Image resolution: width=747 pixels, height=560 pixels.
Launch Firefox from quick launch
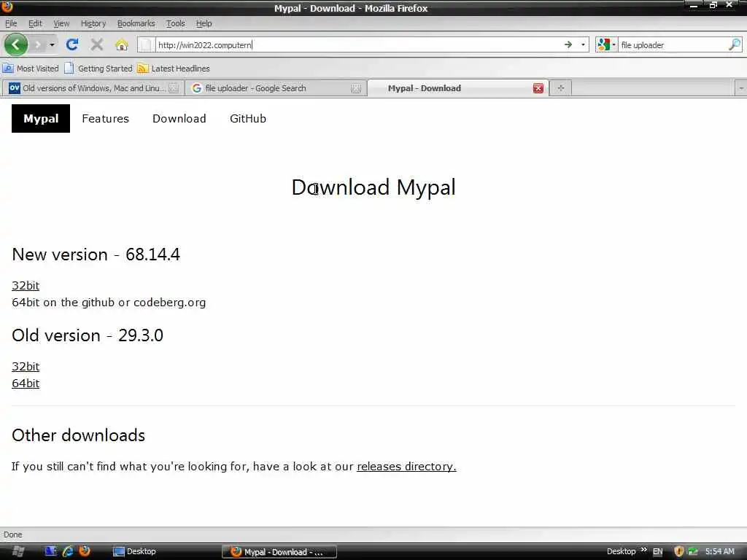(85, 551)
